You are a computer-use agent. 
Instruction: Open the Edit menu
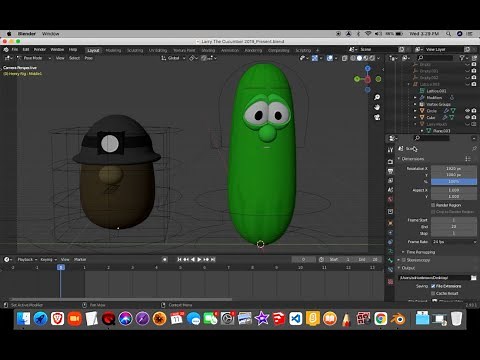[x=26, y=50]
